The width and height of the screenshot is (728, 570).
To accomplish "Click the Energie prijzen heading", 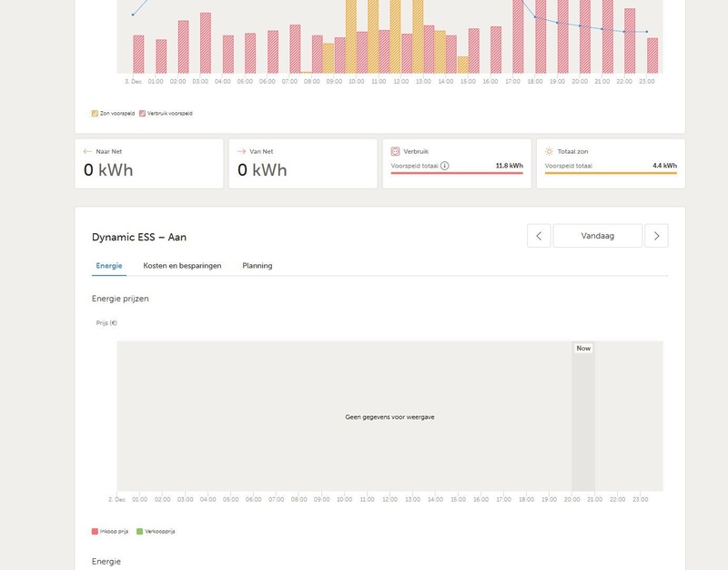I will click(120, 299).
